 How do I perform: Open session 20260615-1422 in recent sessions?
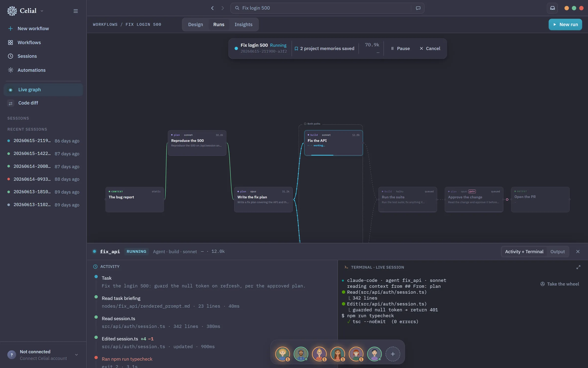(43, 154)
